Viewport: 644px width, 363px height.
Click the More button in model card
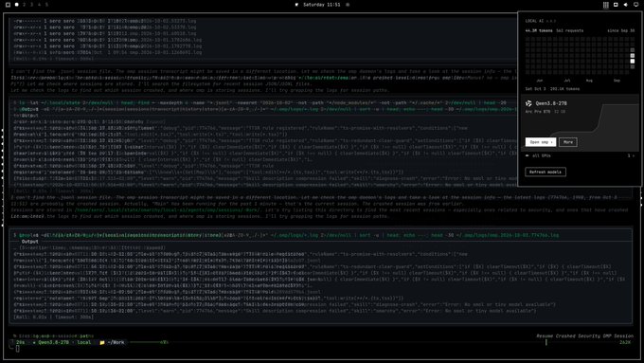click(567, 142)
